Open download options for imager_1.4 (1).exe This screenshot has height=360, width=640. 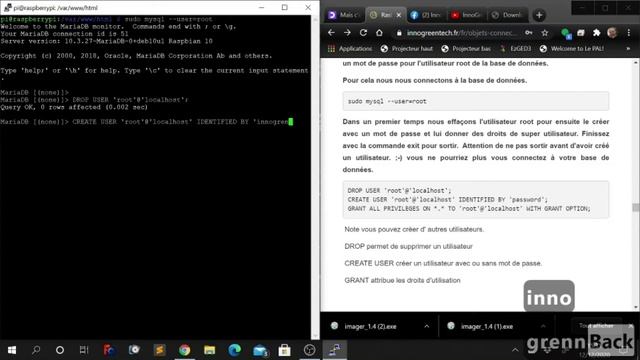pos(543,326)
